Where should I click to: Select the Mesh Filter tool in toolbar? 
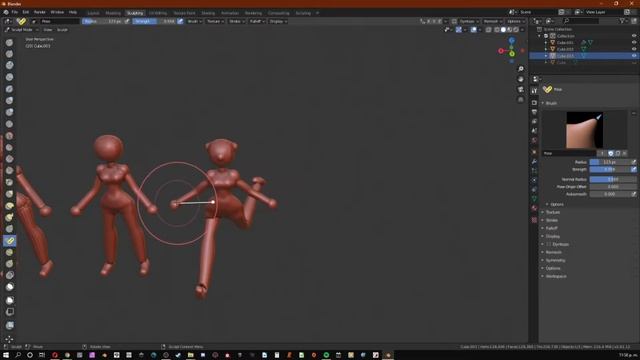(9, 325)
